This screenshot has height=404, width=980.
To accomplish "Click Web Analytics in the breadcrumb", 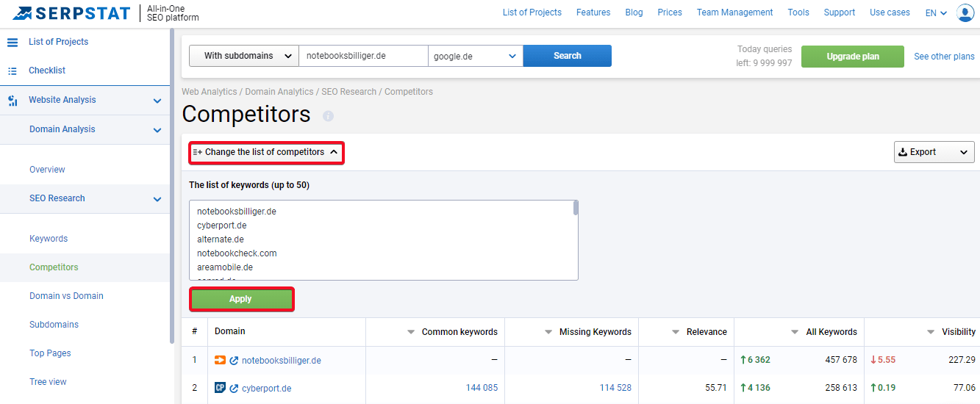I will pos(210,92).
